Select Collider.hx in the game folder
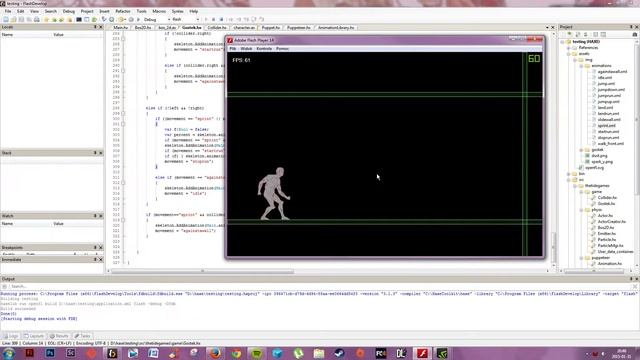 tap(607, 198)
